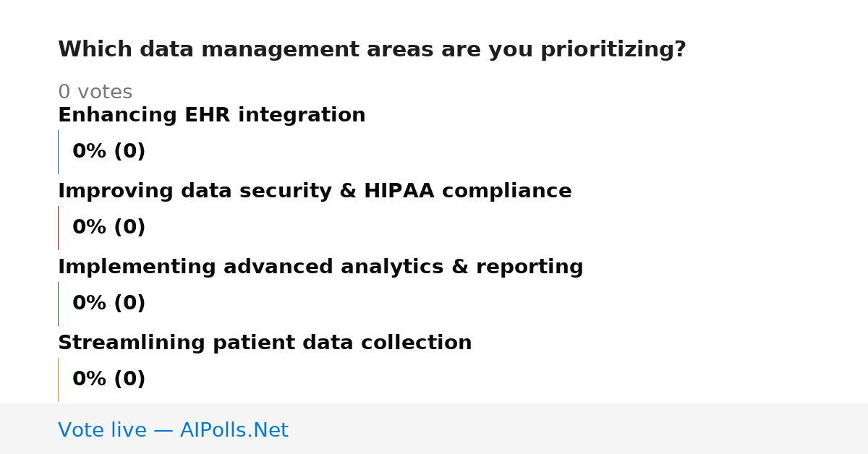Select the Enhancing EHR integration option
Image resolution: width=868 pixels, height=454 pixels.
211,116
